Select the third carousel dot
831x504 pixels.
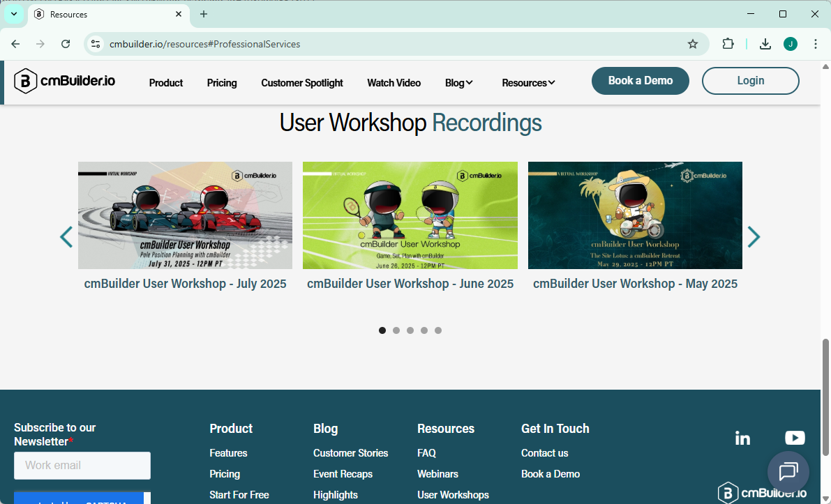coord(410,330)
